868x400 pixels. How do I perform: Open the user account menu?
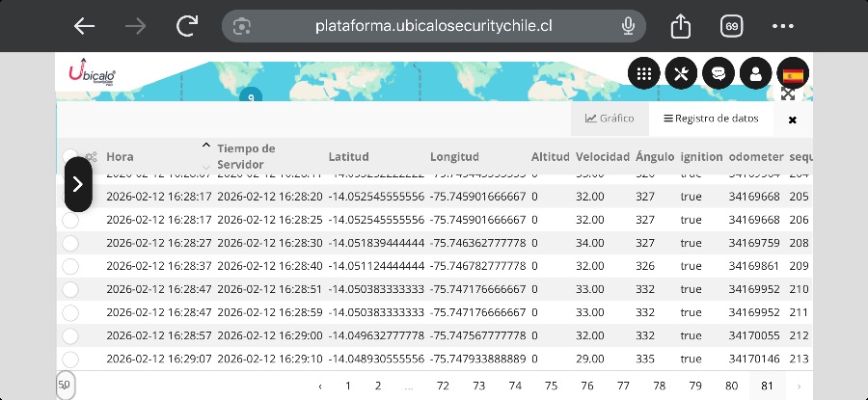(x=755, y=73)
